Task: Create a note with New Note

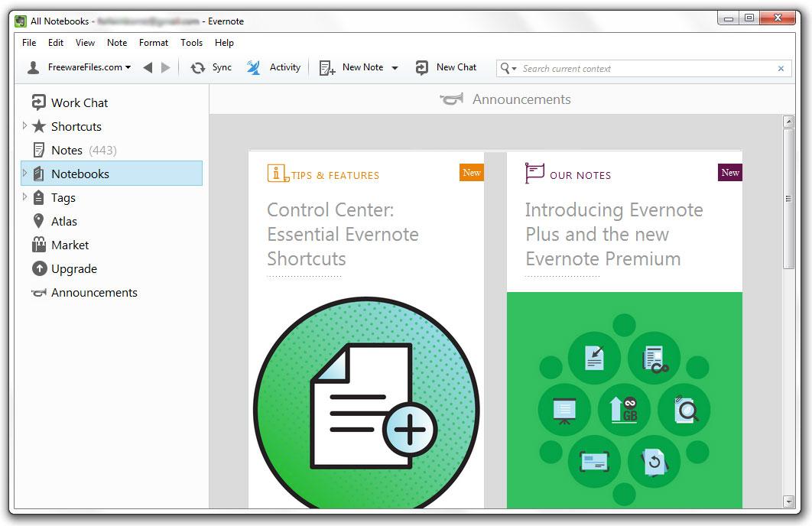Action: tap(362, 67)
